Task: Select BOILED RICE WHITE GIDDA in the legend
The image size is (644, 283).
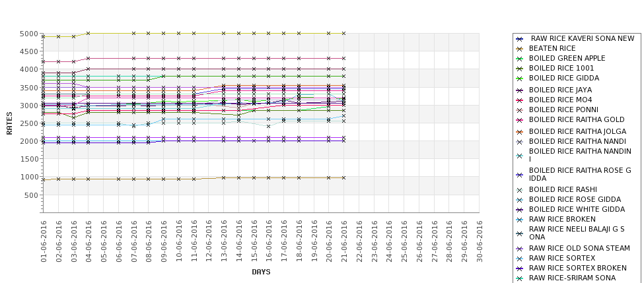Action: [x=577, y=209]
